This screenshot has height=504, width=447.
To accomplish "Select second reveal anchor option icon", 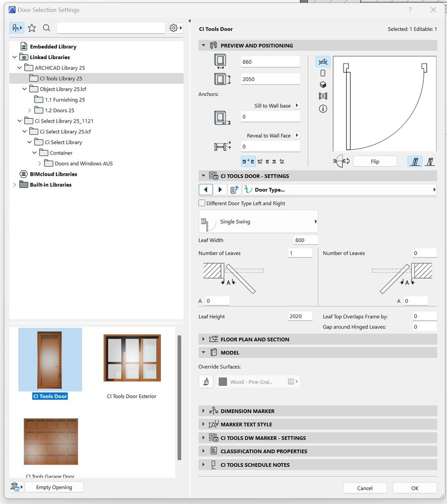I will tap(260, 162).
